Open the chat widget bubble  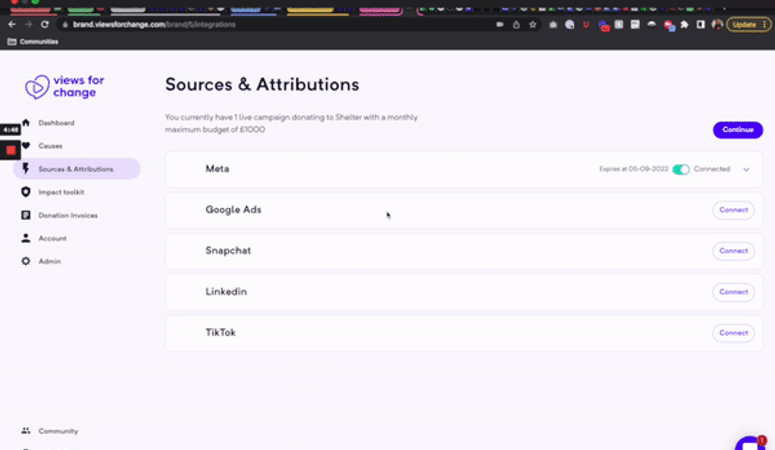click(x=750, y=443)
